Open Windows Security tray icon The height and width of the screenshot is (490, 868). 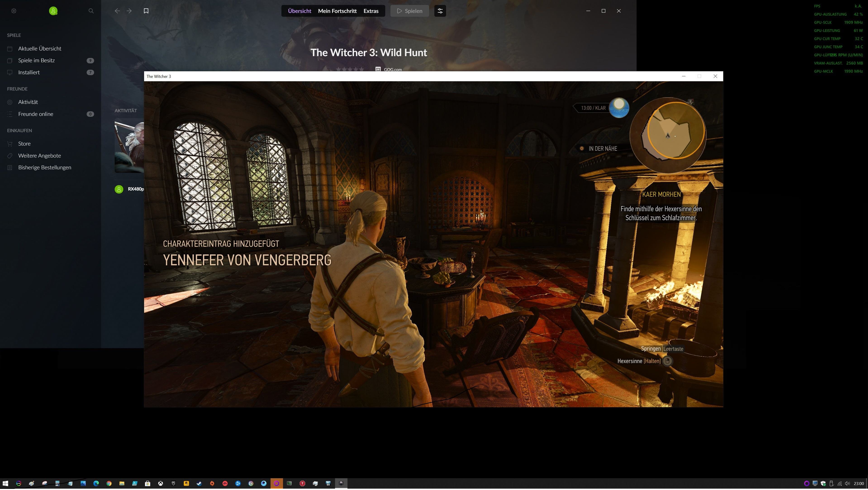(823, 484)
